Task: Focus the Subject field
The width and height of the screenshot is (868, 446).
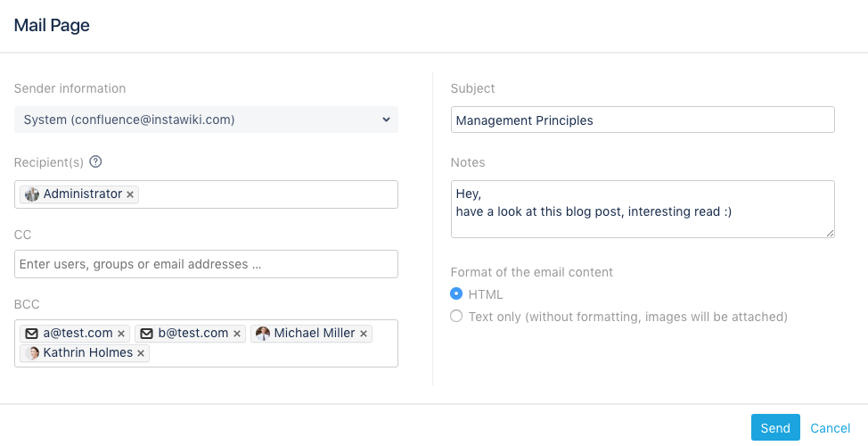Action: (643, 120)
